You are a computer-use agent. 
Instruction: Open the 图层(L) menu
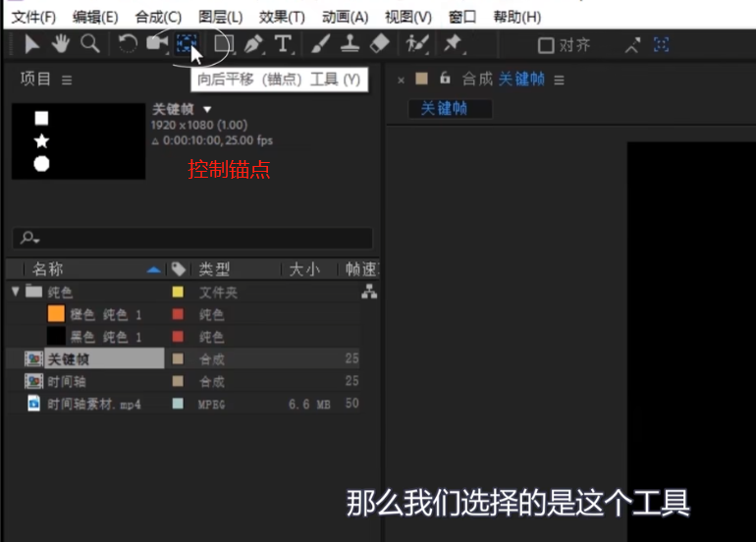[x=220, y=18]
